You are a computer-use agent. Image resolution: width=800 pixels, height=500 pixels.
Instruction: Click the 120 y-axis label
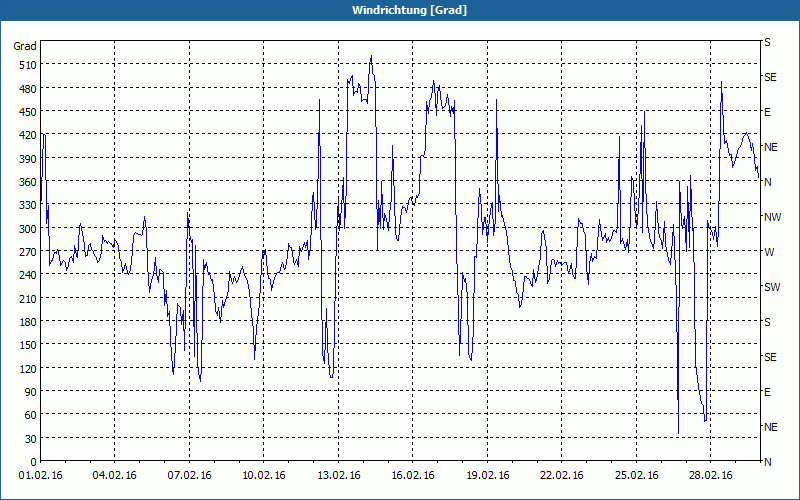[x=27, y=368]
